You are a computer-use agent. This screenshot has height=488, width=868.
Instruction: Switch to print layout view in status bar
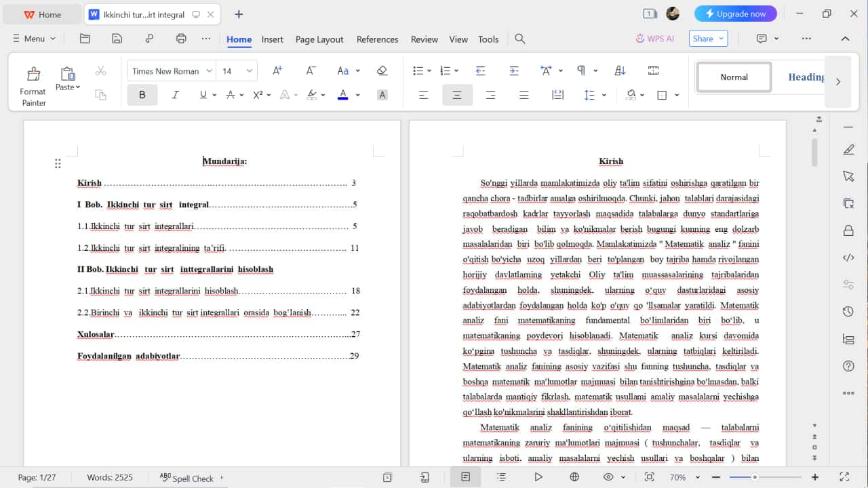(465, 477)
